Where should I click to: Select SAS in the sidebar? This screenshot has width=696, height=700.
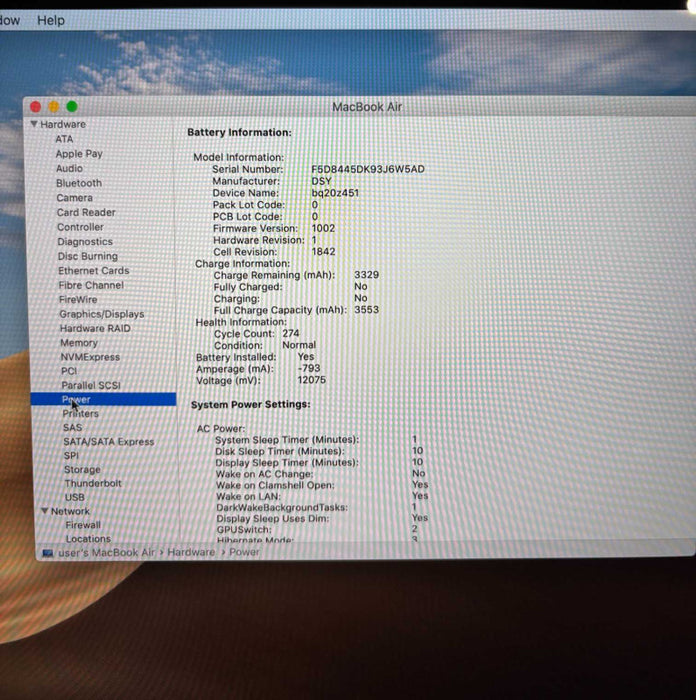[x=72, y=427]
